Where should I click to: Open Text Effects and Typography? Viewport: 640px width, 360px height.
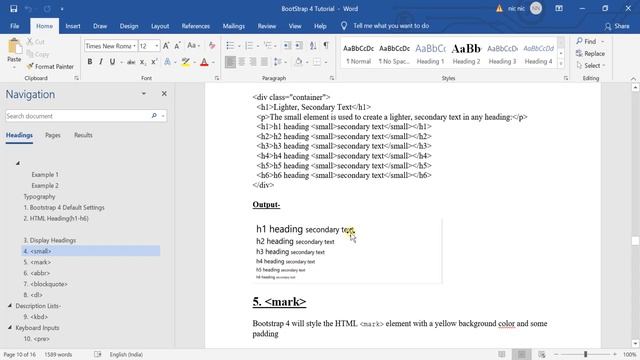[167, 62]
